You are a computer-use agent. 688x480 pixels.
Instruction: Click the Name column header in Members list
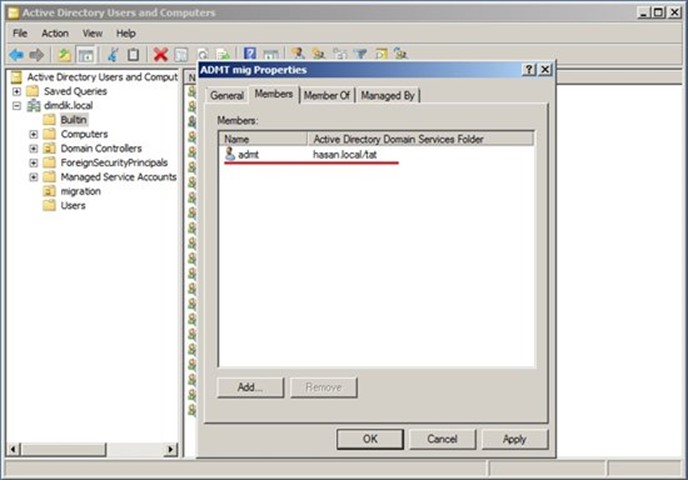pyautogui.click(x=263, y=139)
